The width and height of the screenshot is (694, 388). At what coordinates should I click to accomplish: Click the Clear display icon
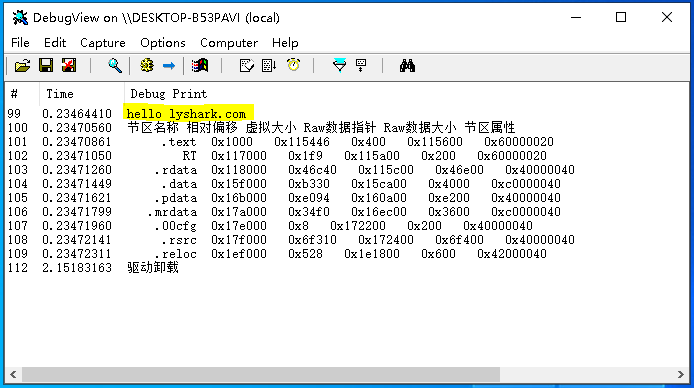[x=69, y=66]
